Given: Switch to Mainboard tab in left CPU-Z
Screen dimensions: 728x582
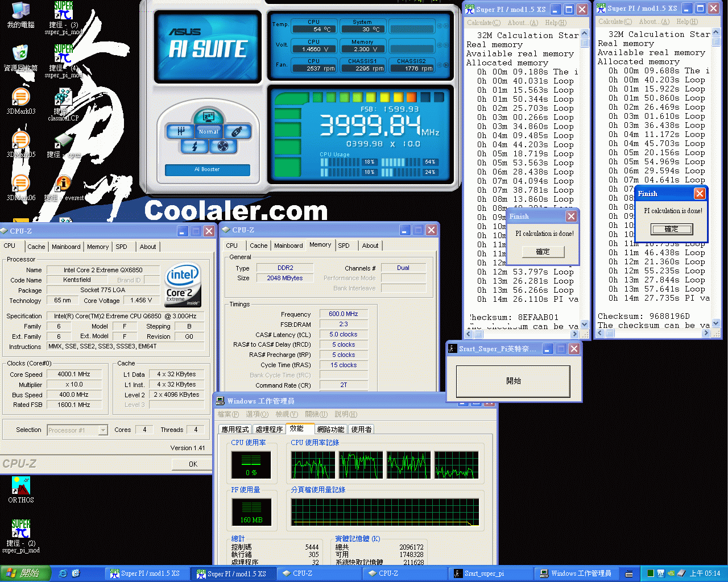Looking at the screenshot, I should (66, 247).
